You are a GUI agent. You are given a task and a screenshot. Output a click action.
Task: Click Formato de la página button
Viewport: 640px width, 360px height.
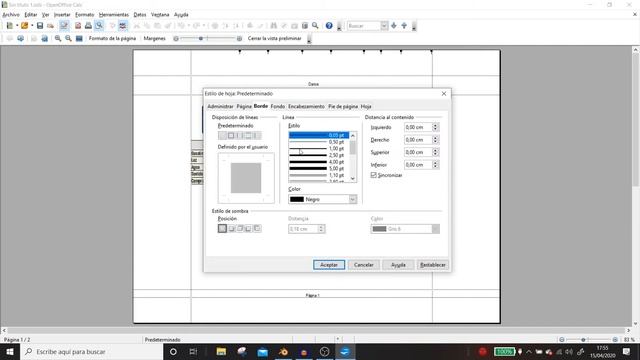pos(112,38)
